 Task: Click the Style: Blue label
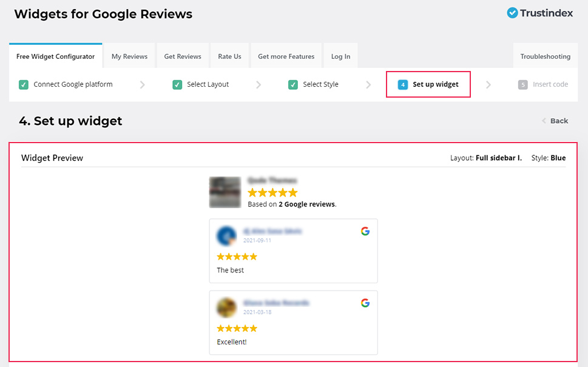point(549,158)
